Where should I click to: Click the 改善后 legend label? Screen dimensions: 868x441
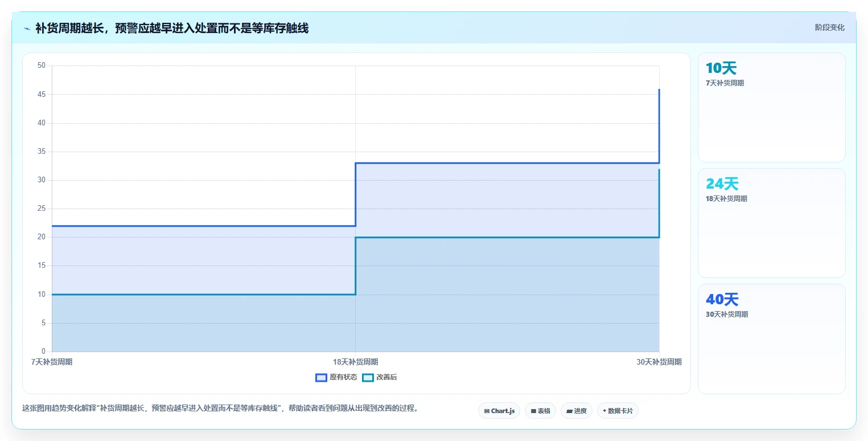(386, 377)
